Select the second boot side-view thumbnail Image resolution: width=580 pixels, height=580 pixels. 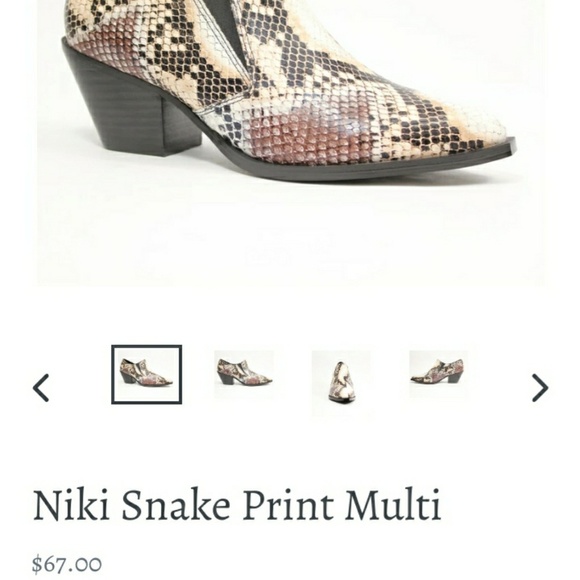pyautogui.click(x=244, y=374)
